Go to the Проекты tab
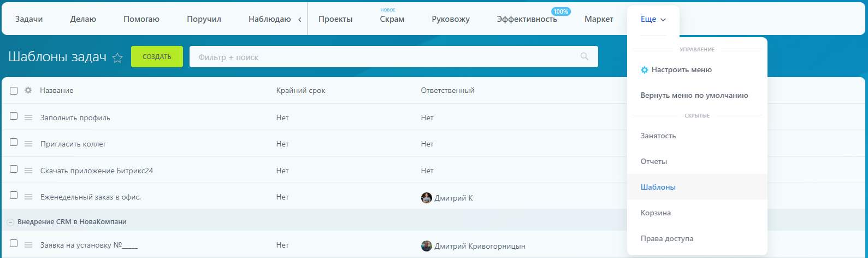The width and height of the screenshot is (868, 258). click(x=335, y=19)
